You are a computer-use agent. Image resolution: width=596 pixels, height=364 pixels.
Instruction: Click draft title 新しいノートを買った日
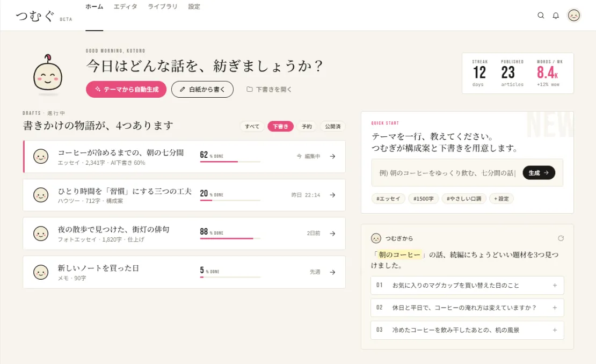click(98, 268)
